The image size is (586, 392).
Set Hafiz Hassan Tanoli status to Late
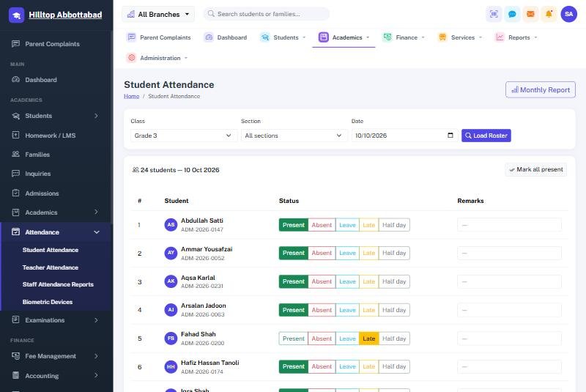pos(369,366)
